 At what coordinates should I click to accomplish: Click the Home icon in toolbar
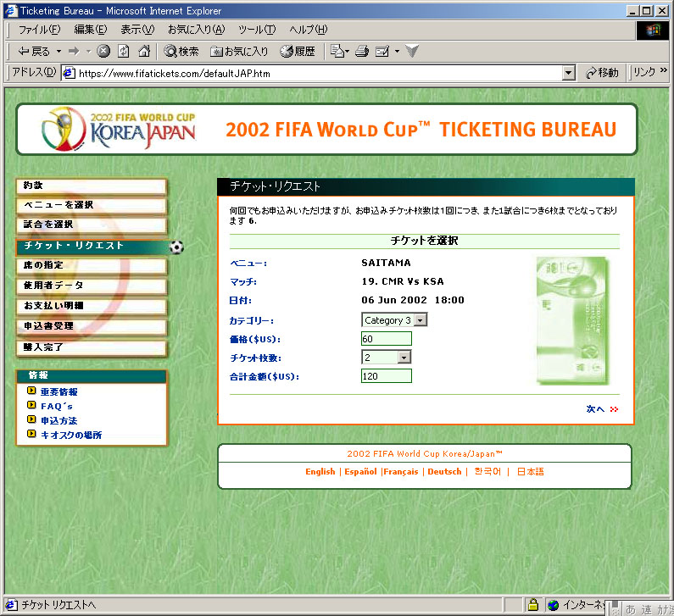[144, 51]
